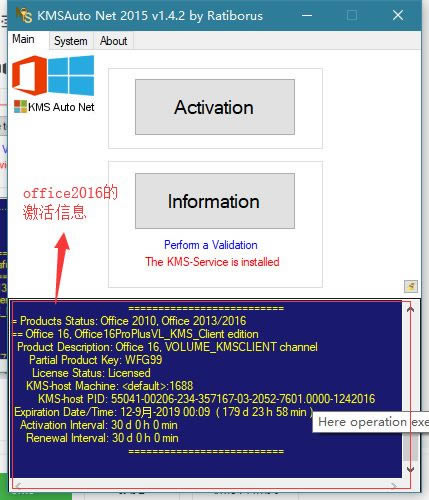Click the Office16ProPlusVL_KMS_Client edition line
The height and width of the screenshot is (500, 429).
(x=135, y=334)
